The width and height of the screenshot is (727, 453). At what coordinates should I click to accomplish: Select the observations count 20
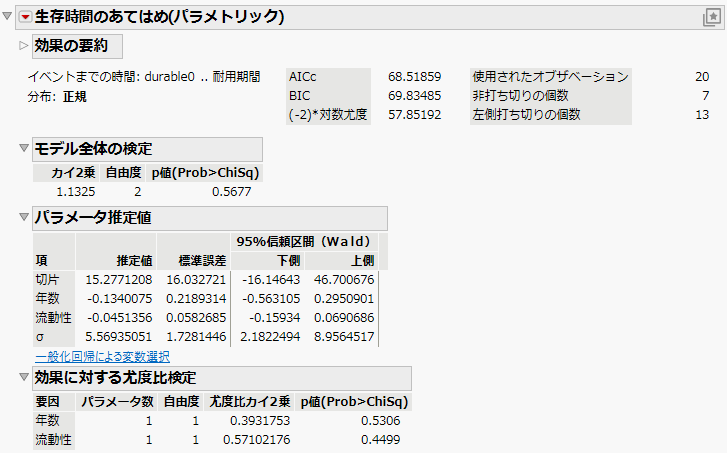click(702, 77)
